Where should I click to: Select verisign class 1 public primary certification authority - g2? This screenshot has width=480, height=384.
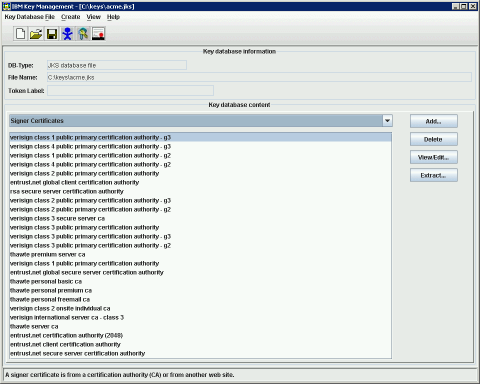200,155
